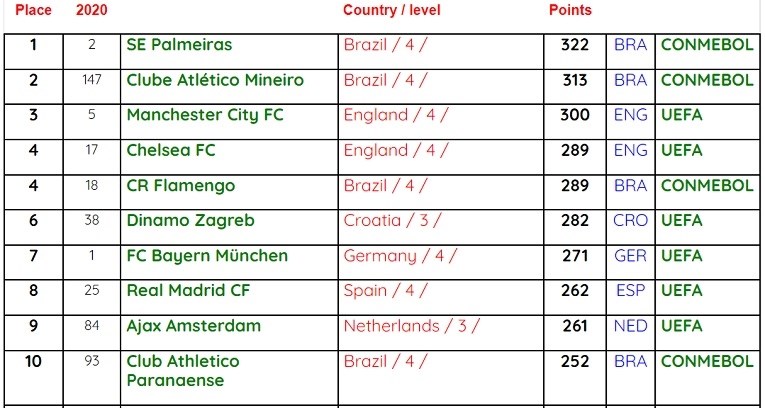Open FC Bayern München entry
765x408 pixels.
207,256
